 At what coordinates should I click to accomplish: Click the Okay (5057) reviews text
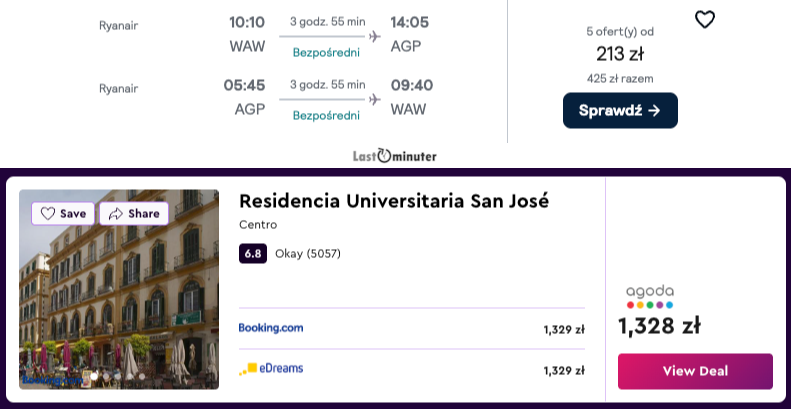pyautogui.click(x=308, y=253)
